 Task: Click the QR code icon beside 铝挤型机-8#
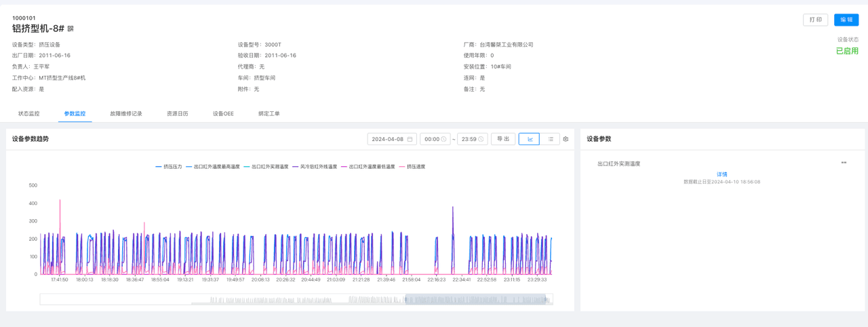[x=71, y=29]
